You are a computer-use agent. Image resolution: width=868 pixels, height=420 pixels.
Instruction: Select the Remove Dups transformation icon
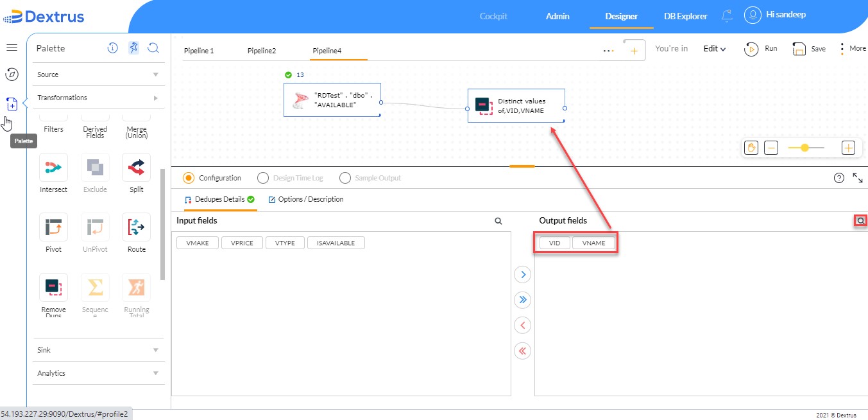53,288
